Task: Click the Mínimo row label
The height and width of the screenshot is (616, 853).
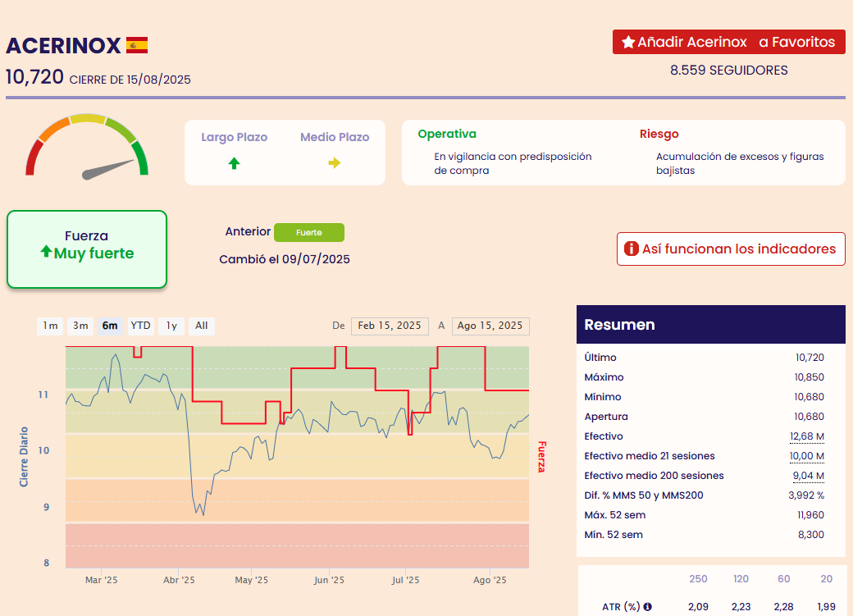Action: tap(603, 397)
